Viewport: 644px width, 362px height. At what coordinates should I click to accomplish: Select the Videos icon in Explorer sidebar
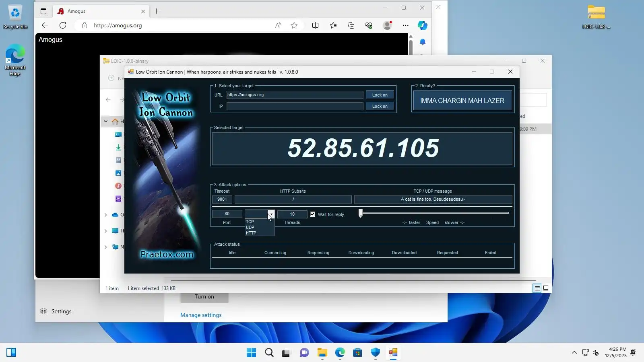point(118,199)
